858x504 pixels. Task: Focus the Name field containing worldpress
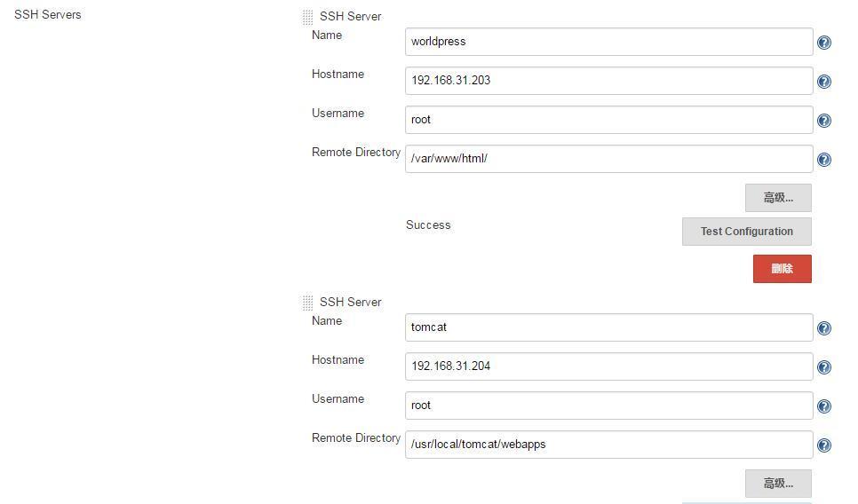point(608,42)
